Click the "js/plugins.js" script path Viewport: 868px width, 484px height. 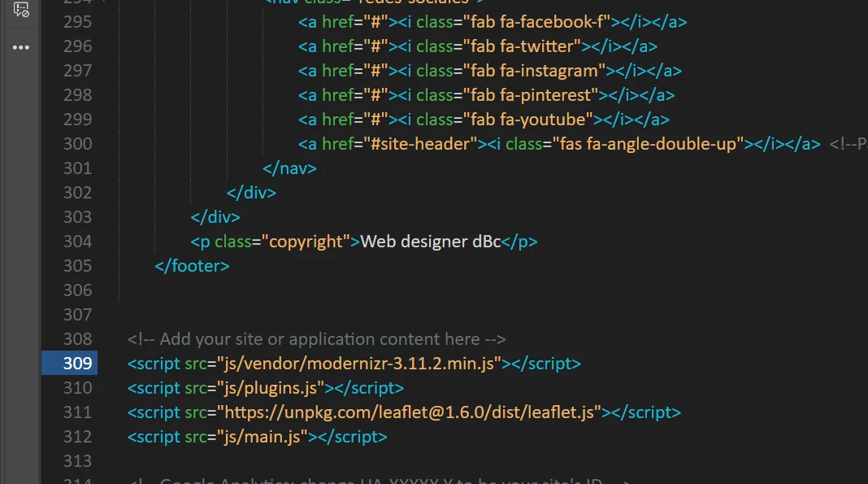[271, 388]
